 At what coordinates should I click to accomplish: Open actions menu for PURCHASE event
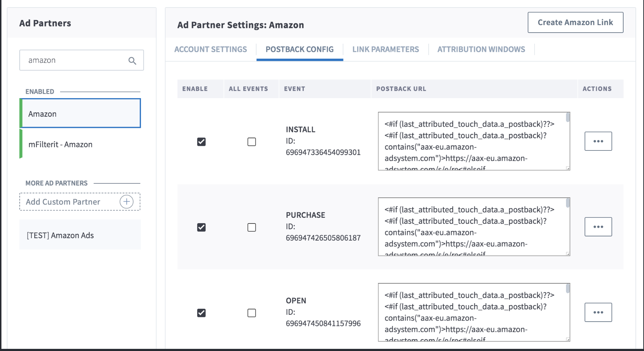(x=598, y=227)
